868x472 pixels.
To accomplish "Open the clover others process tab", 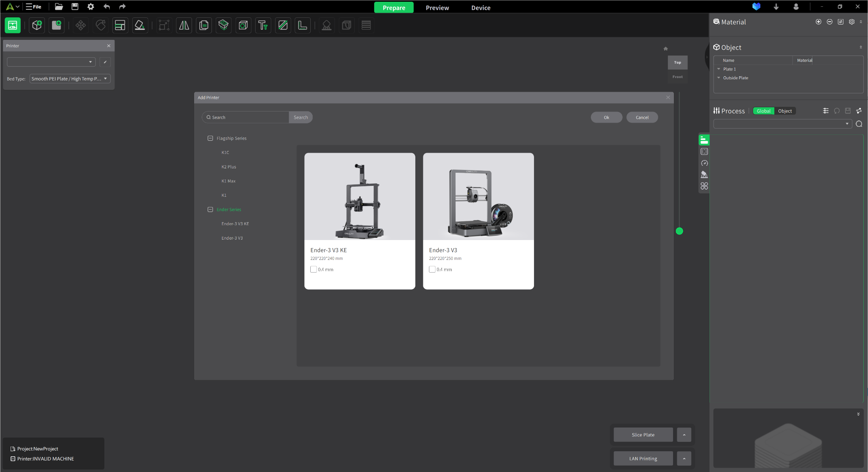I will click(704, 186).
